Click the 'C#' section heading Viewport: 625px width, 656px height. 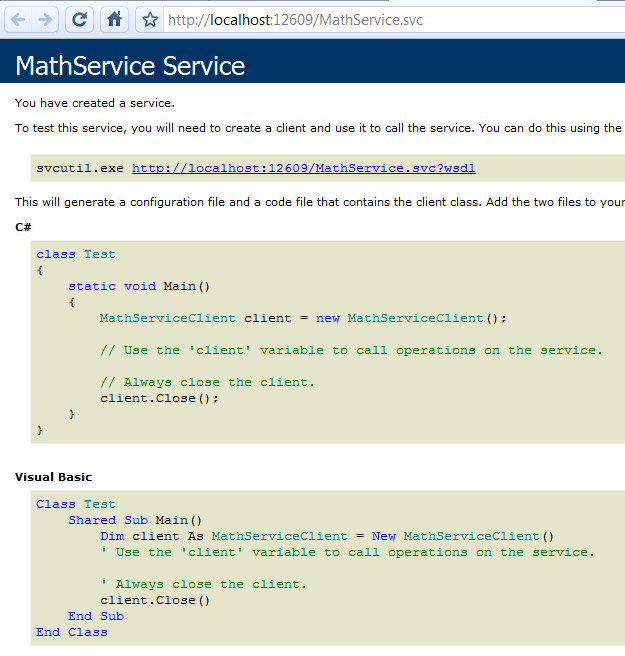coord(23,227)
